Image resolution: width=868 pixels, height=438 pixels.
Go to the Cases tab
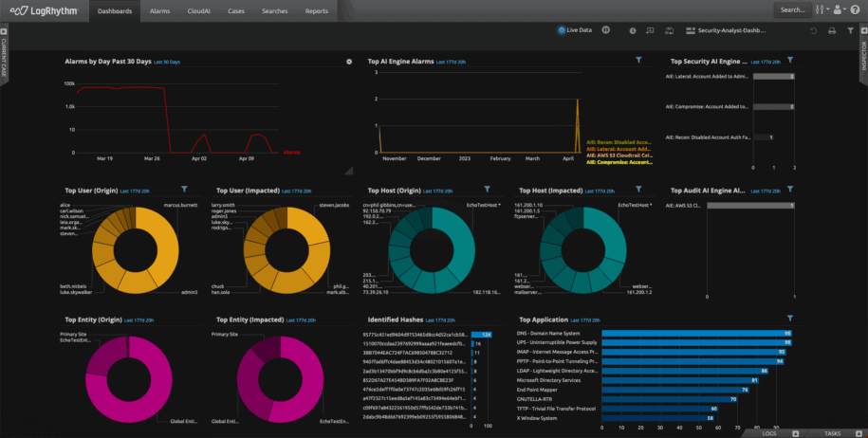click(236, 11)
